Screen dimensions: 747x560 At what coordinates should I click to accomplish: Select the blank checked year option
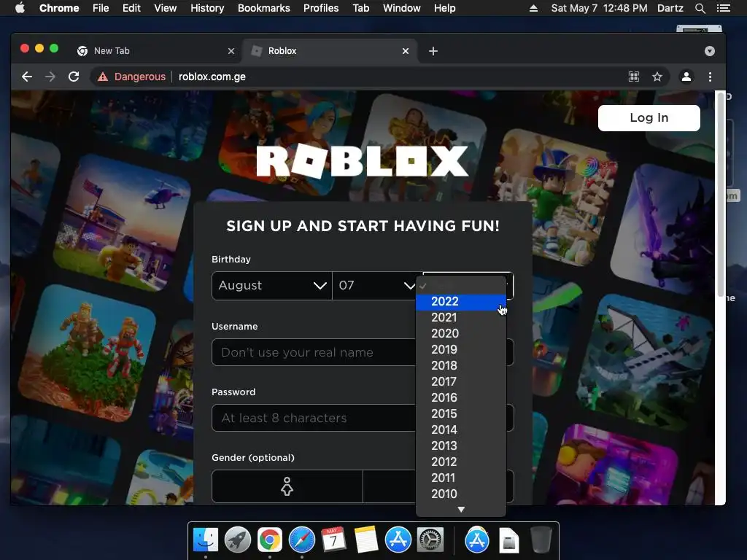(x=461, y=286)
